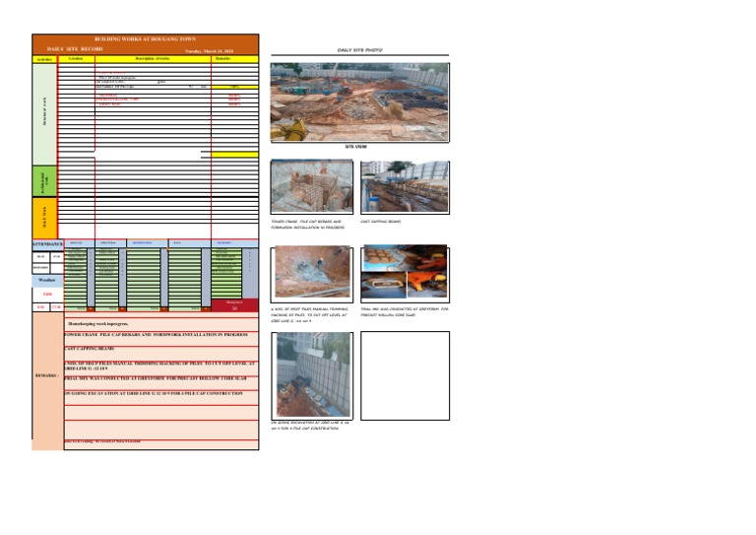This screenshot has width=756, height=535.
Task: Select the orange 'M&E Work' label cell
Action: 45,218
